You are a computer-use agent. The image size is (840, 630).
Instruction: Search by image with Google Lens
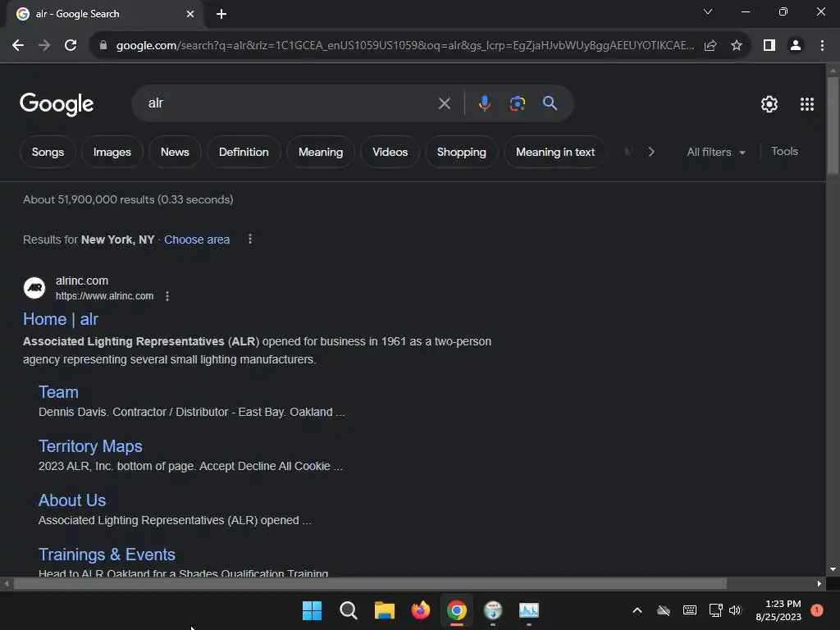click(518, 103)
